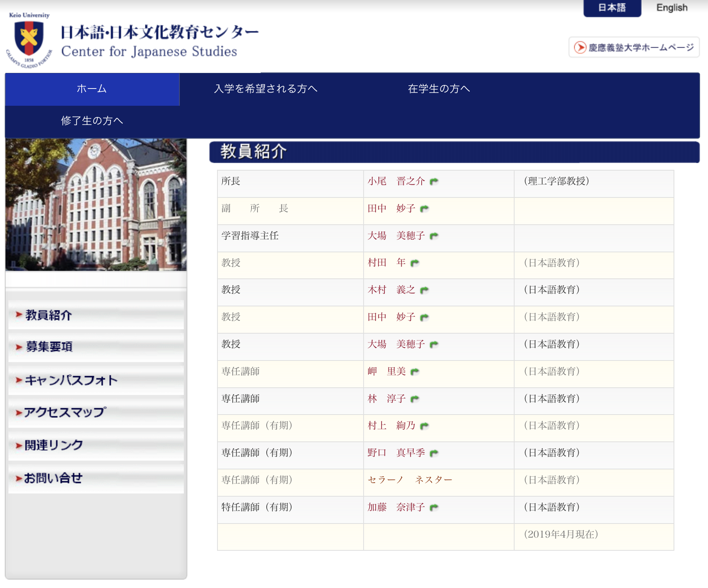Open 大場 美穂子 link in 学習指導主任 row
The height and width of the screenshot is (588, 708).
coord(396,236)
